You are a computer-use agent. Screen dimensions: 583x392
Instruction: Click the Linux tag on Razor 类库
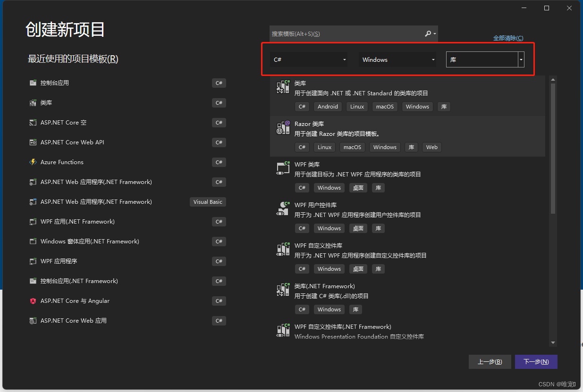point(324,147)
